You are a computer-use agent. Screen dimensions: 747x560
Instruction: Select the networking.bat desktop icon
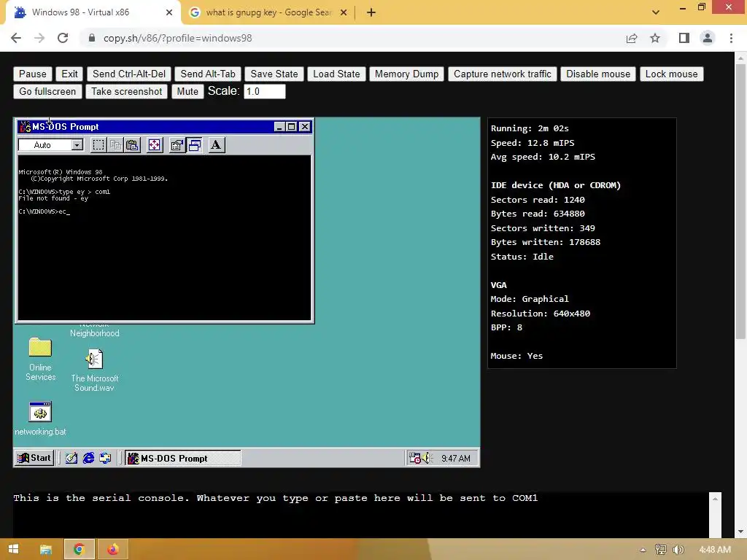coord(40,419)
